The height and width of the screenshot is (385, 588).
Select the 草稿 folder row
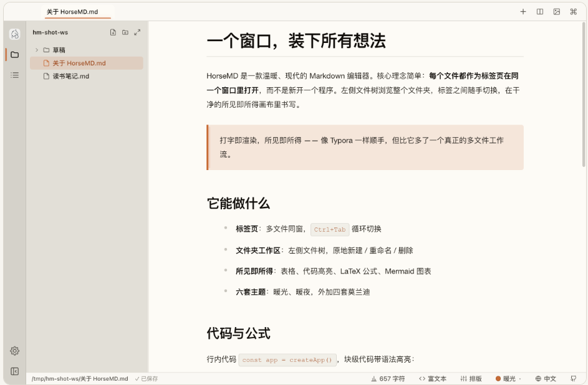point(87,50)
